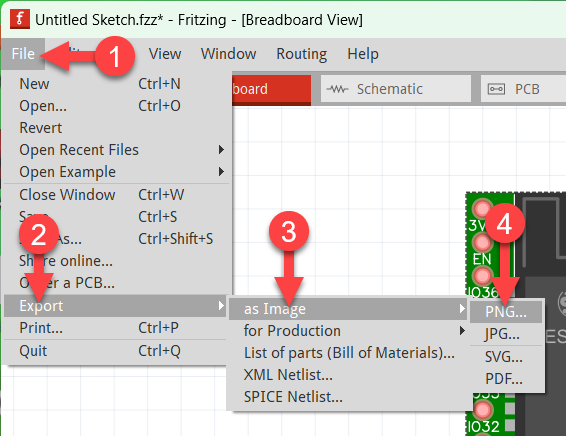Select List of parts (Bill of Materials)...
Viewport: 566px width, 436px height.
tap(348, 353)
